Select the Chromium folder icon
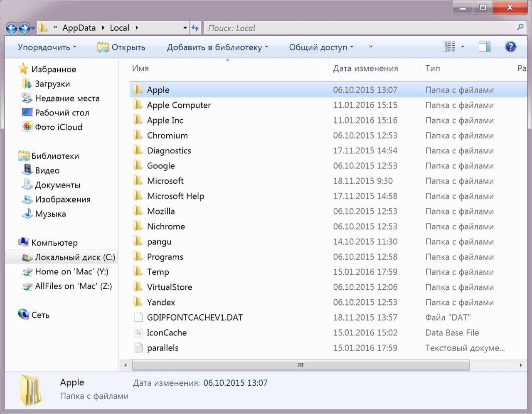 pyautogui.click(x=138, y=136)
